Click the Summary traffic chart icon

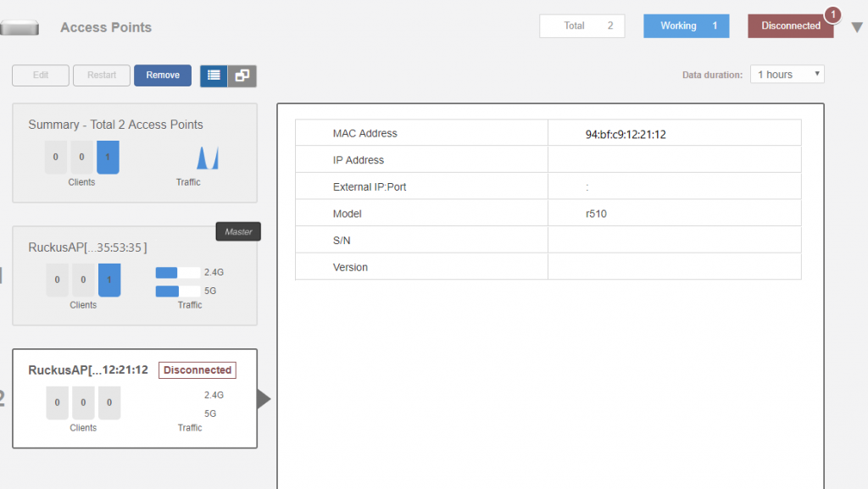[208, 158]
